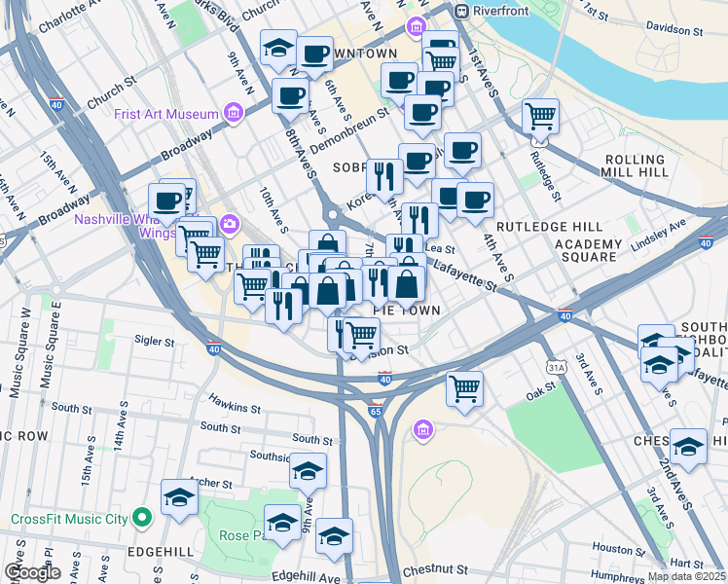728x584 pixels.
Task: Open the Riverfront train station icon
Action: (461, 11)
